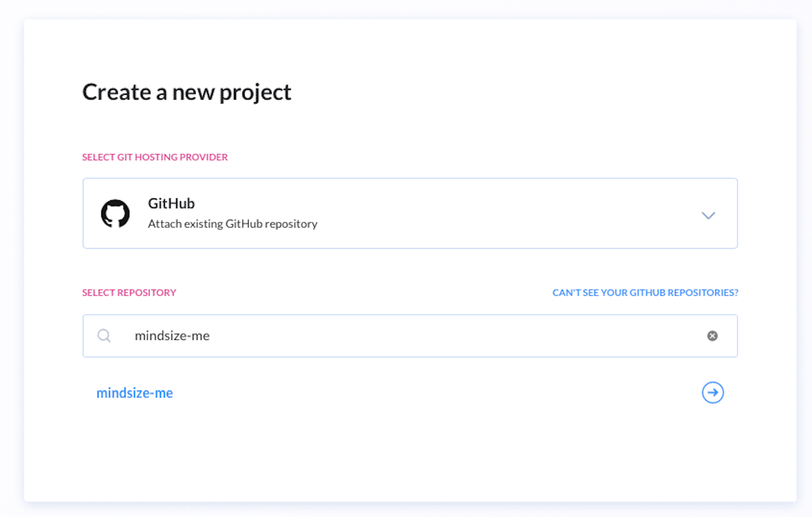
Task: Click the 'Attach existing GitHub repository' subtitle
Action: tap(233, 224)
